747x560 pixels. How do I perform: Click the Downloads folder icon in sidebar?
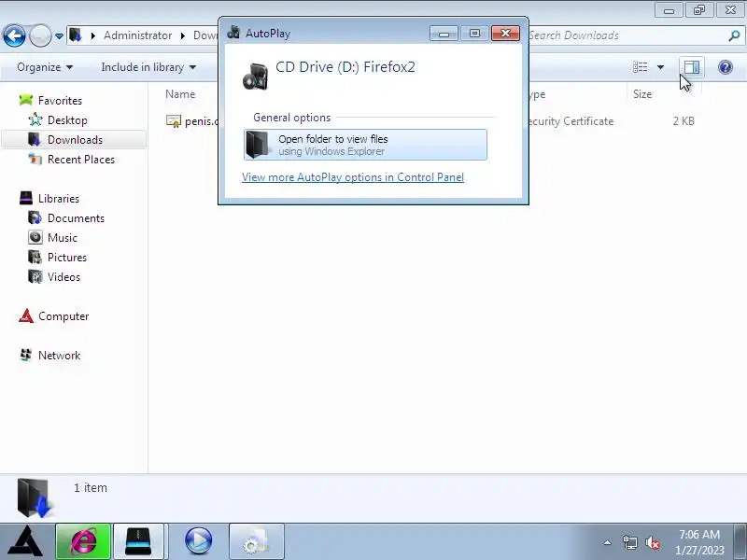tap(35, 139)
